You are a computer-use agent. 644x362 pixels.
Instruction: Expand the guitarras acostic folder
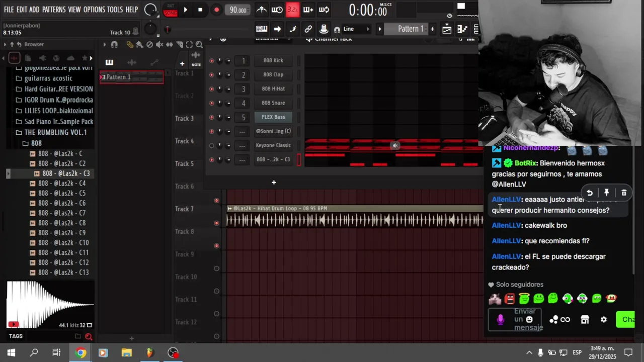coord(48,78)
